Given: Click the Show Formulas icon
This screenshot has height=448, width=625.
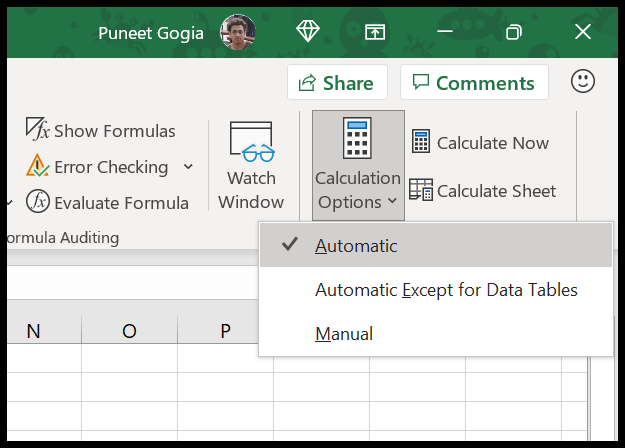Looking at the screenshot, I should click(37, 130).
